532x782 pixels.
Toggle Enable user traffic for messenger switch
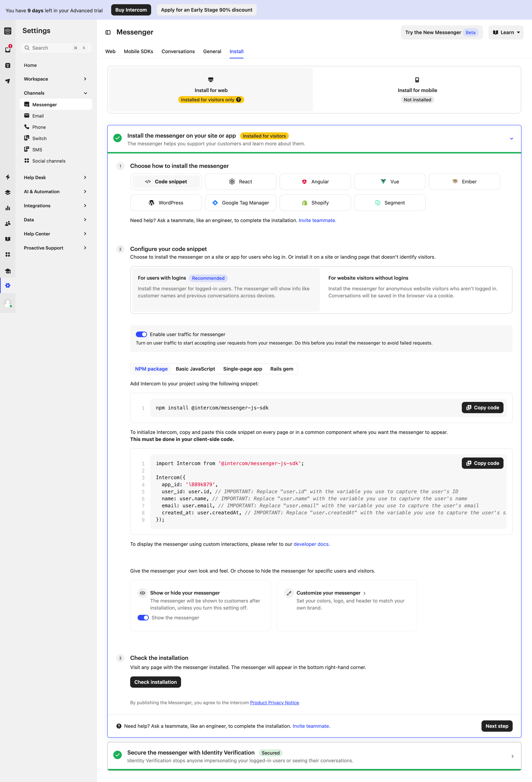pos(141,334)
